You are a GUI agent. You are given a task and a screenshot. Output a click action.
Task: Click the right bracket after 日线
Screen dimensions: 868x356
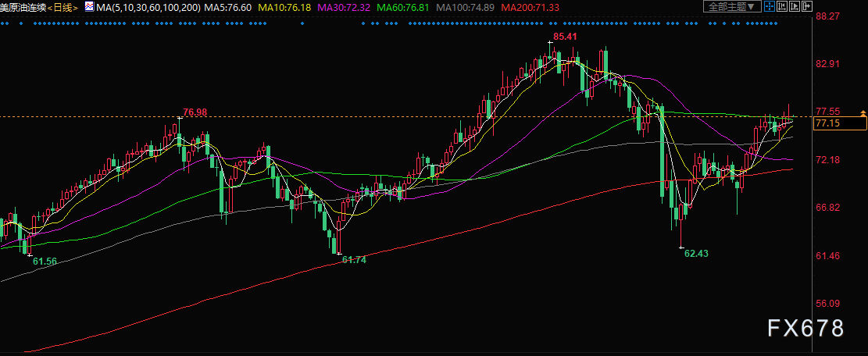75,7
